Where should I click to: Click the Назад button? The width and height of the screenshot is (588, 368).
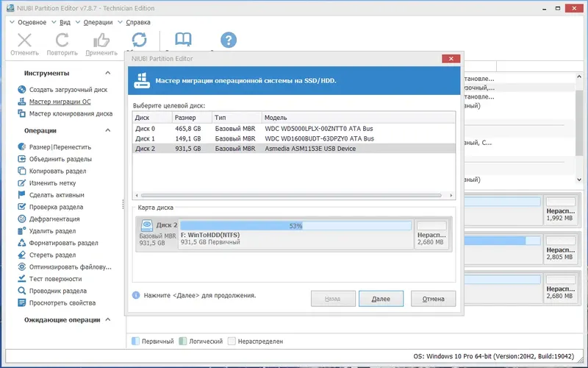[333, 299]
